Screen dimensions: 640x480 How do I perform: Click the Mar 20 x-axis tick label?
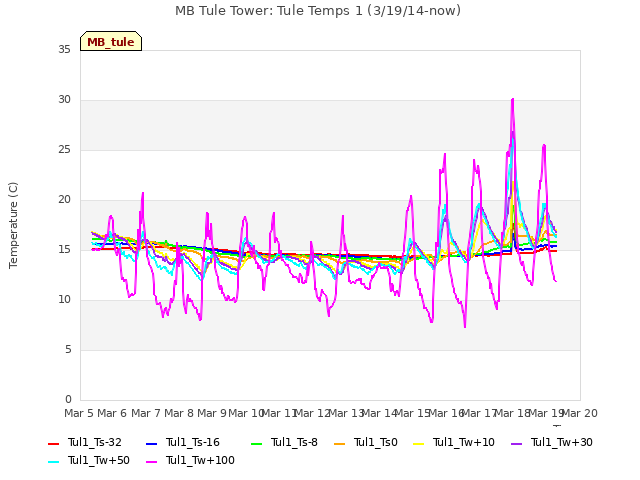pos(580,413)
